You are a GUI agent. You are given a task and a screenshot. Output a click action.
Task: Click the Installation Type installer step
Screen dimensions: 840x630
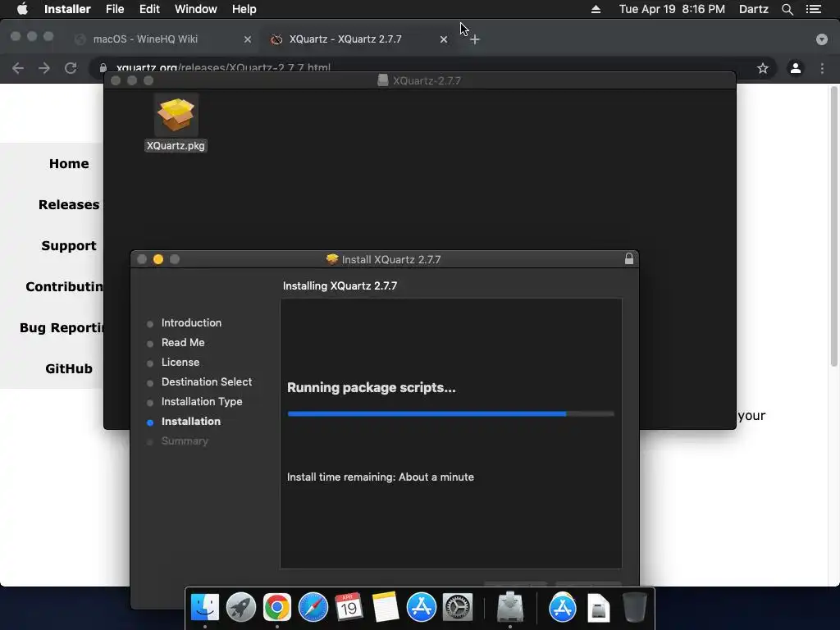click(x=202, y=402)
